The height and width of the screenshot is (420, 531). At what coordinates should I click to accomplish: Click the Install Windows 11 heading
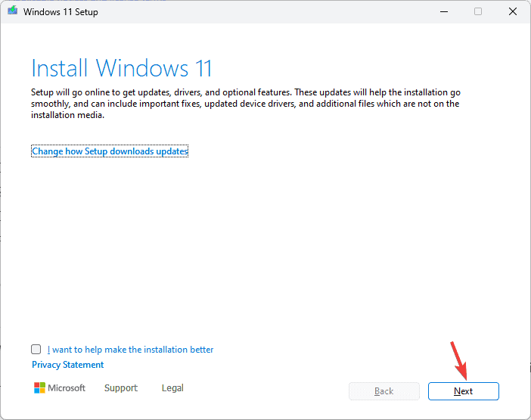coord(122,68)
